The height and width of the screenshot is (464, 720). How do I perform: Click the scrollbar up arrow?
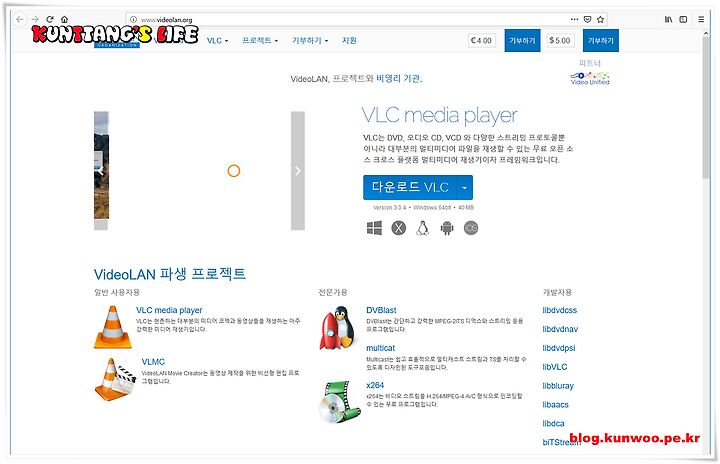pos(706,34)
